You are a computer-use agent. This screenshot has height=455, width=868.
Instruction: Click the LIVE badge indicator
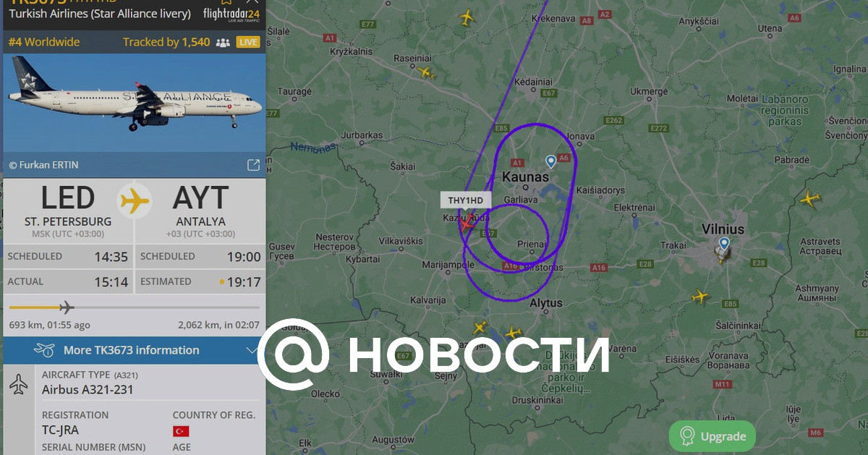click(x=248, y=43)
